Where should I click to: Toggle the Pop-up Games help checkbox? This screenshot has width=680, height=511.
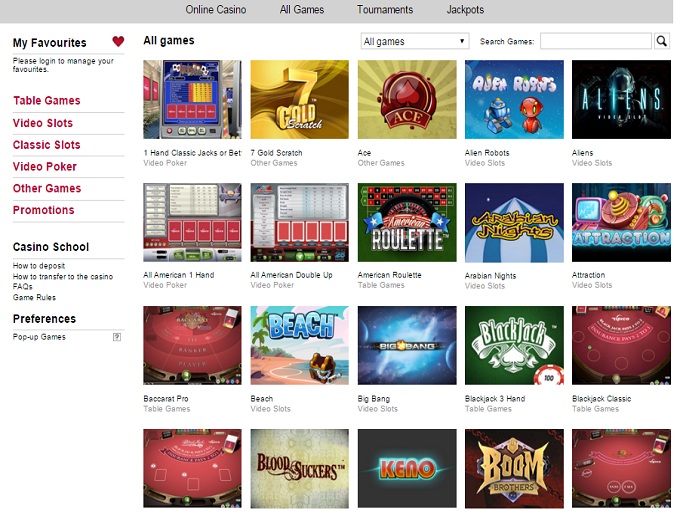(x=117, y=337)
